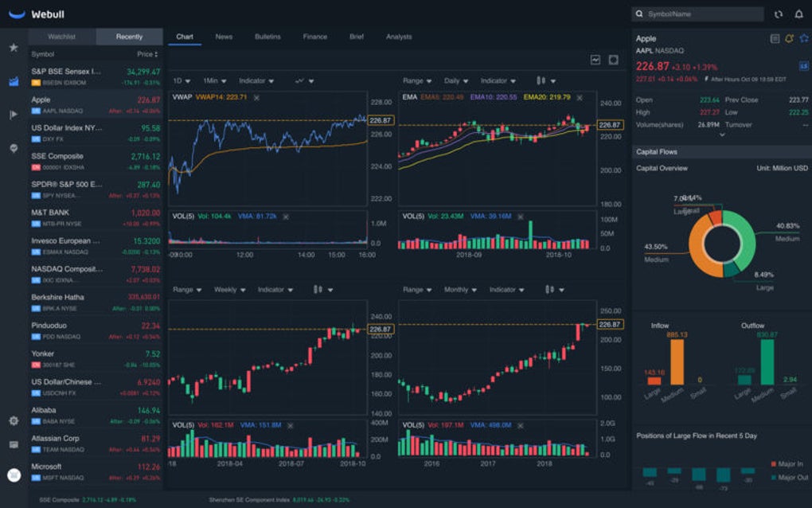Screen dimensions: 812x508
Task: Click the fullscreen chart layout icon
Action: click(614, 60)
